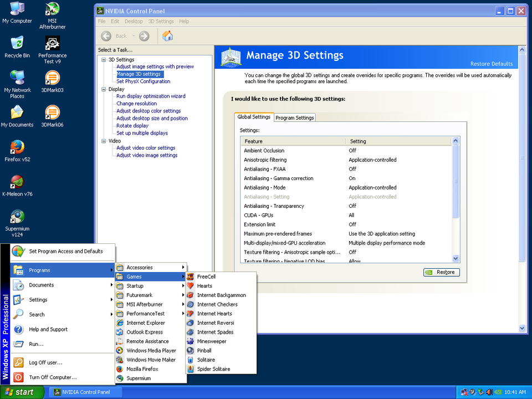Open the MSI Afterburner desktop icon
The width and height of the screenshot is (532, 399).
pyautogui.click(x=52, y=11)
